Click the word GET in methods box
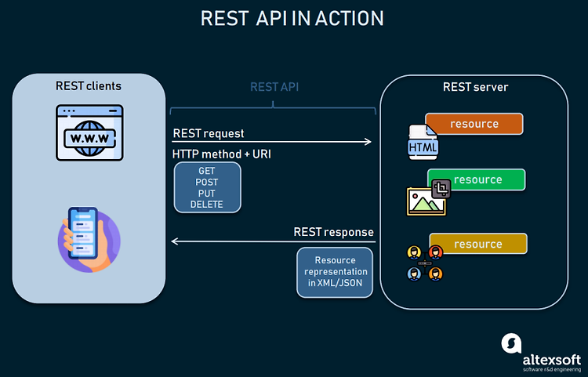 (x=207, y=171)
